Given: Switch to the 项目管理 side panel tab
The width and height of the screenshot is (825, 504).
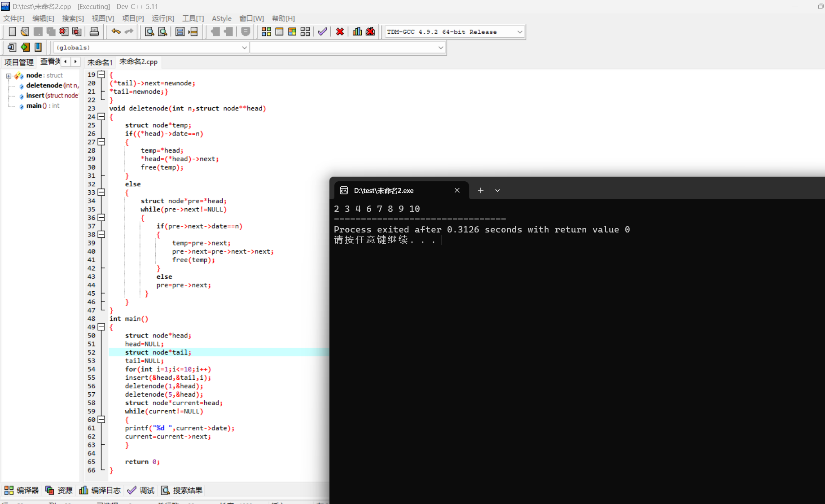Looking at the screenshot, I should pos(19,62).
